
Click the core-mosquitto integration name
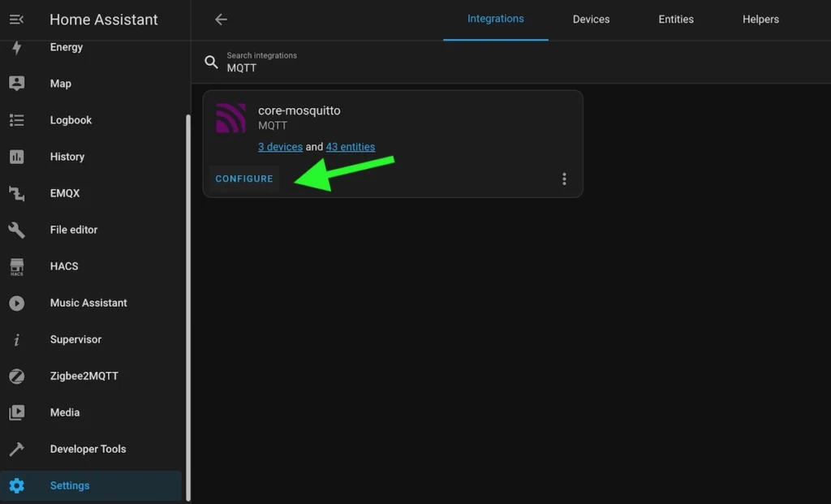pyautogui.click(x=299, y=110)
